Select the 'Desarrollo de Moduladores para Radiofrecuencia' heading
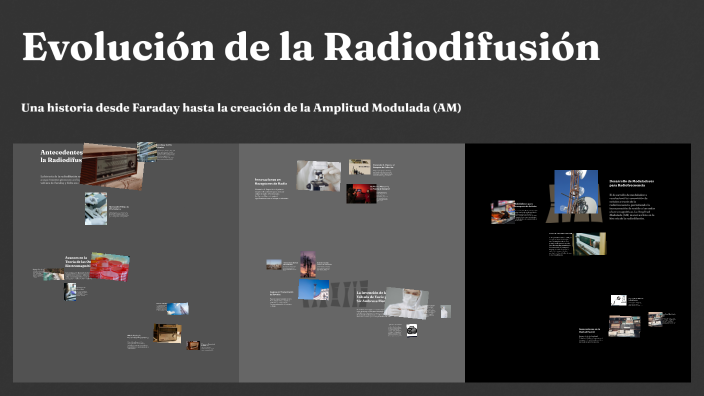This screenshot has width=704, height=396. coord(632,183)
